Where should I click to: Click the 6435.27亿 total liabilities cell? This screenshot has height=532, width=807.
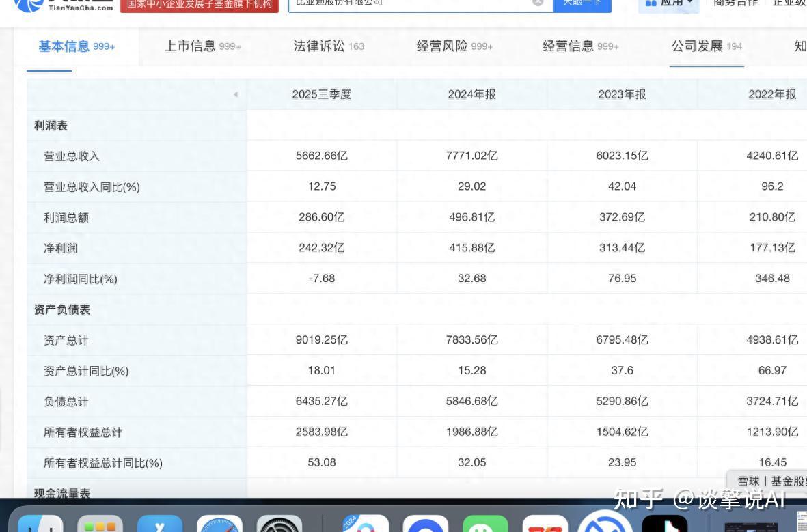tap(322, 401)
